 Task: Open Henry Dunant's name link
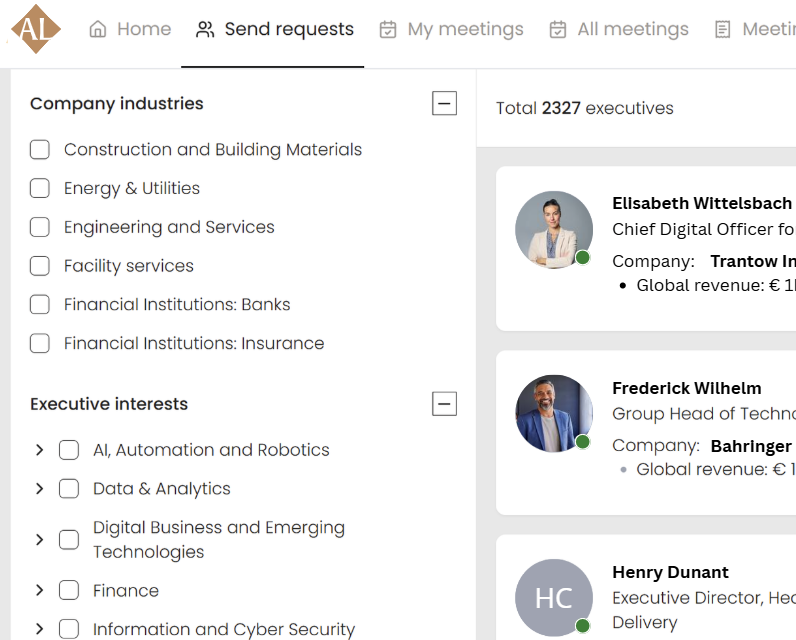pos(670,573)
